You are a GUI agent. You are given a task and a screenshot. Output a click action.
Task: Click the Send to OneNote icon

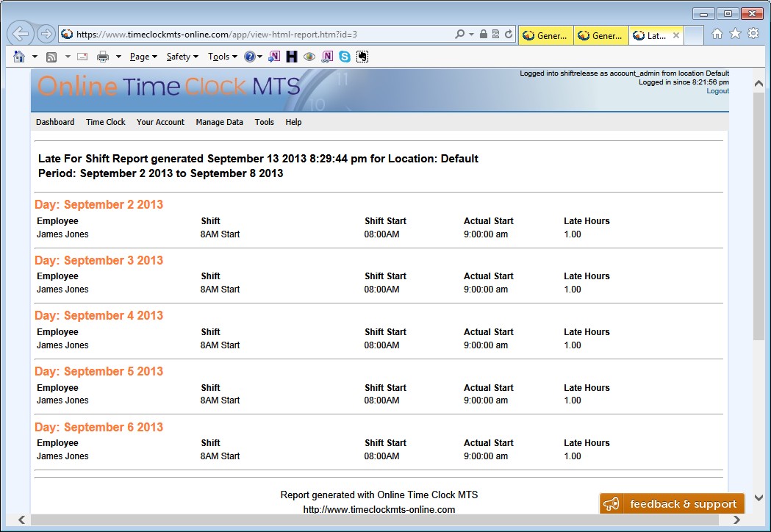coord(274,57)
